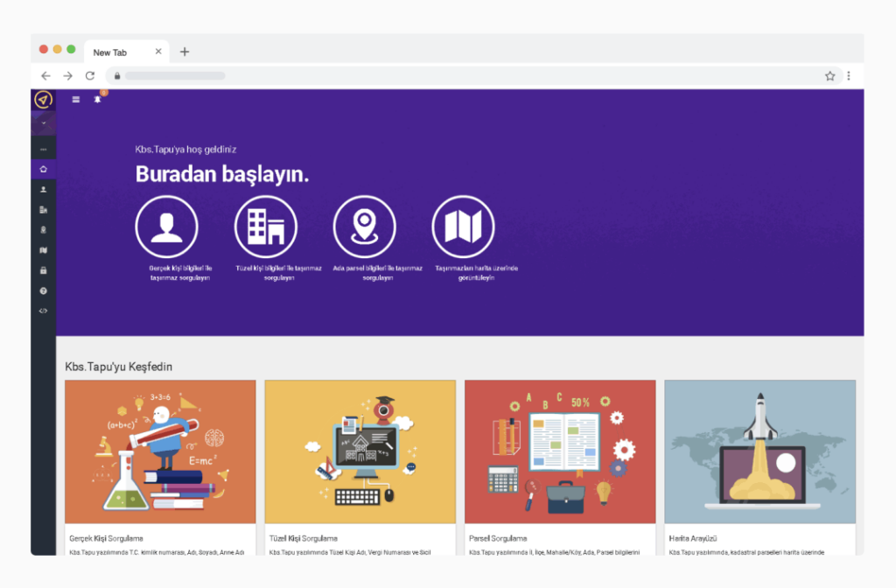This screenshot has height=588, width=896.
Task: Open the Gerçek Kişi Sorgulama card image
Action: pyautogui.click(x=161, y=451)
